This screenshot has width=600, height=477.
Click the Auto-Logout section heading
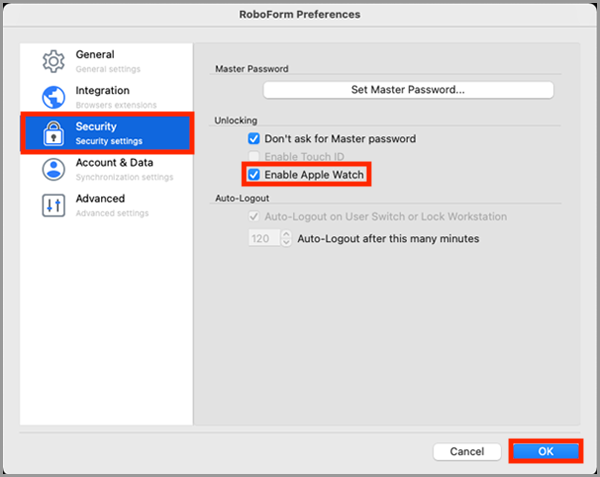[242, 198]
